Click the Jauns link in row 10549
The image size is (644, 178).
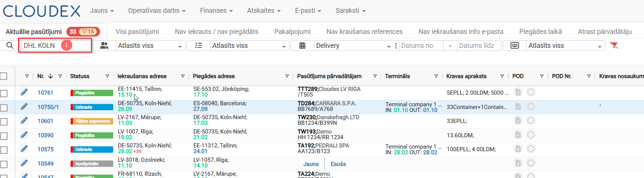coord(311,164)
